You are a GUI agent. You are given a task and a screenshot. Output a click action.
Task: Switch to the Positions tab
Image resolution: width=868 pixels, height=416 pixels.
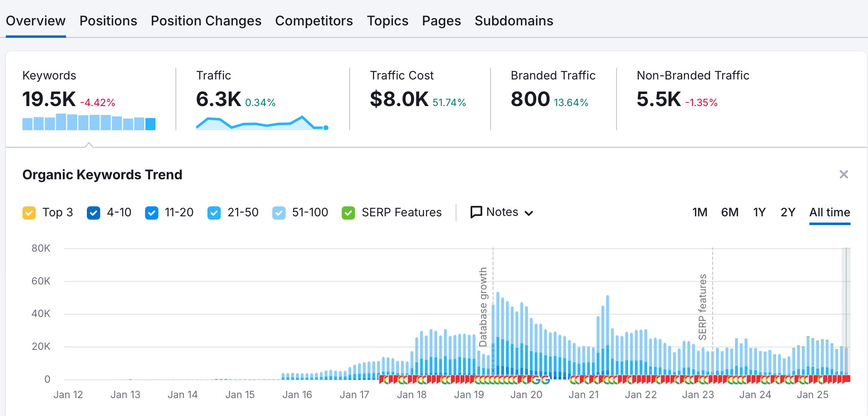[108, 21]
